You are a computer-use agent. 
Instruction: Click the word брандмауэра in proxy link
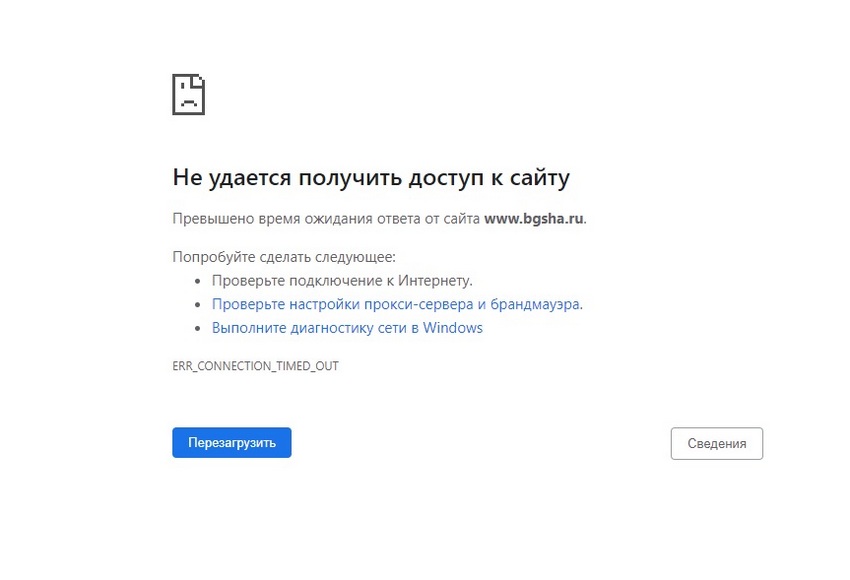click(538, 304)
